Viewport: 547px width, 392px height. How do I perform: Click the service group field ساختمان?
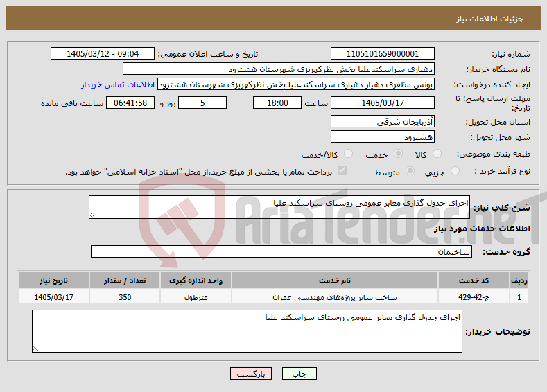coord(281,251)
